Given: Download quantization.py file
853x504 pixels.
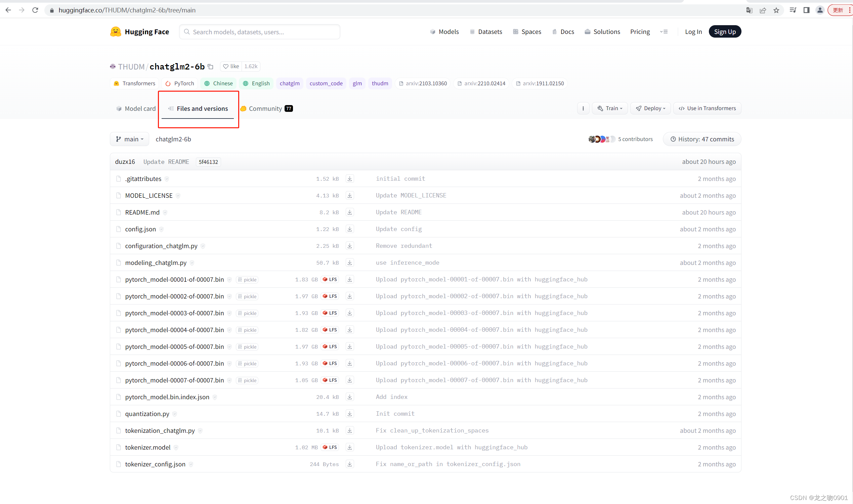Looking at the screenshot, I should (349, 414).
